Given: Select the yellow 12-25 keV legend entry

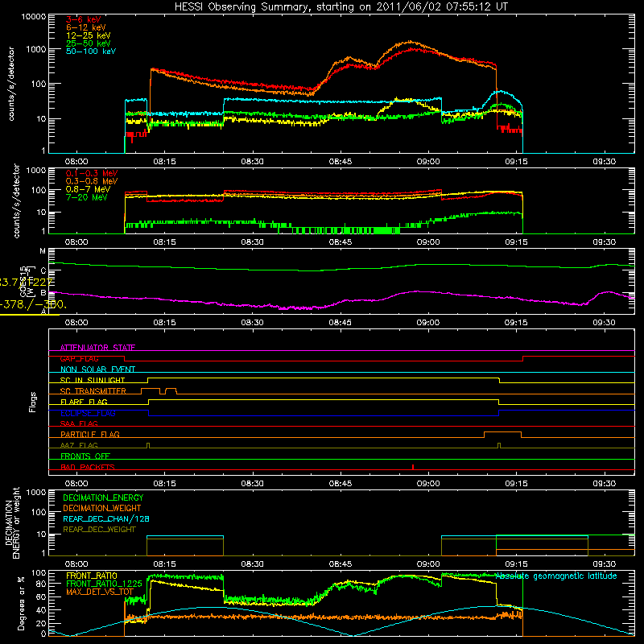Looking at the screenshot, I should click(89, 35).
